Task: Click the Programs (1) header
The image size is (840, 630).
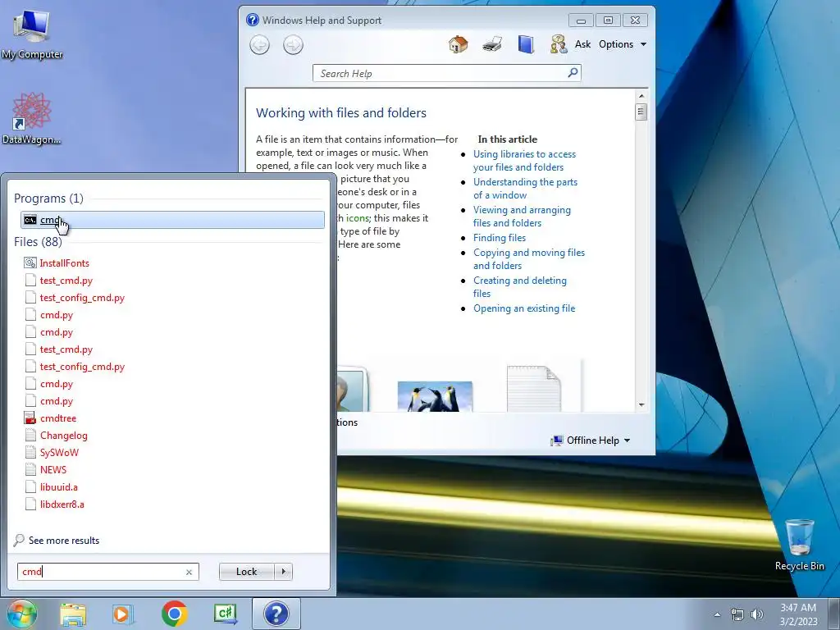Action: [x=48, y=199]
